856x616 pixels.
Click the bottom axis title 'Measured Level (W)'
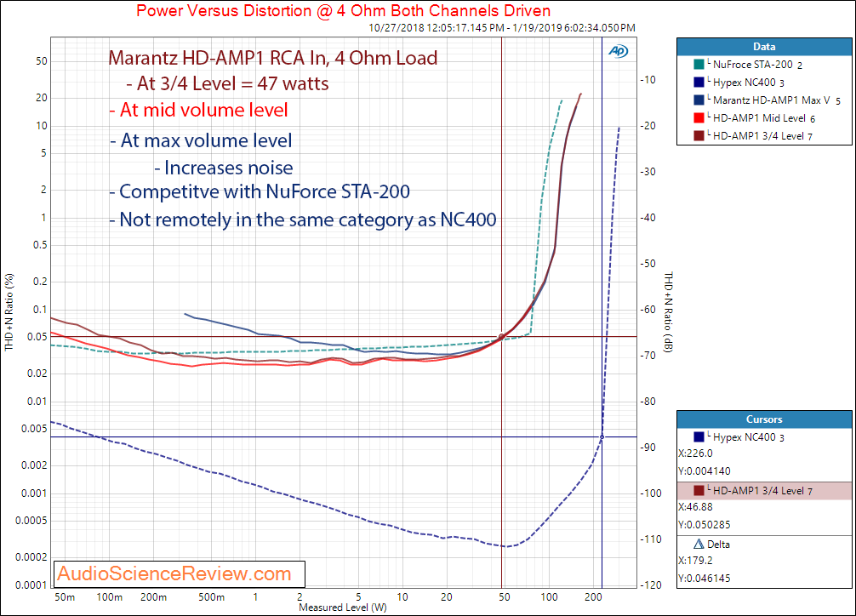click(343, 607)
